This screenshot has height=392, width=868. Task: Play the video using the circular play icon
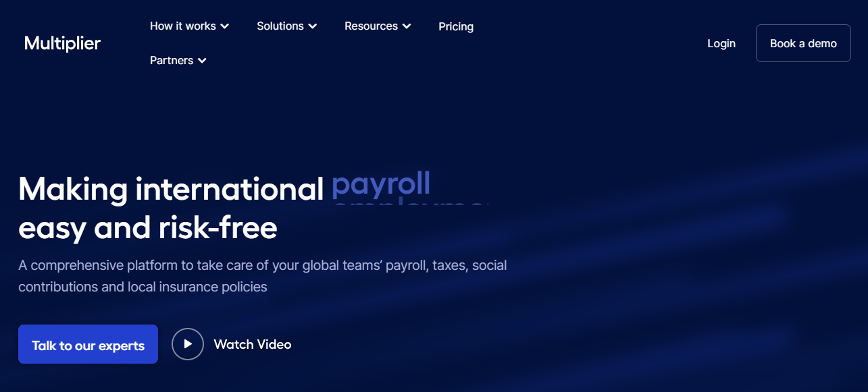click(188, 344)
